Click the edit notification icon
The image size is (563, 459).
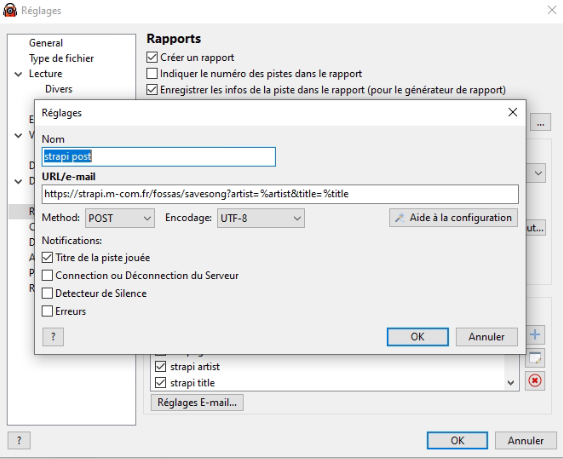pos(535,358)
